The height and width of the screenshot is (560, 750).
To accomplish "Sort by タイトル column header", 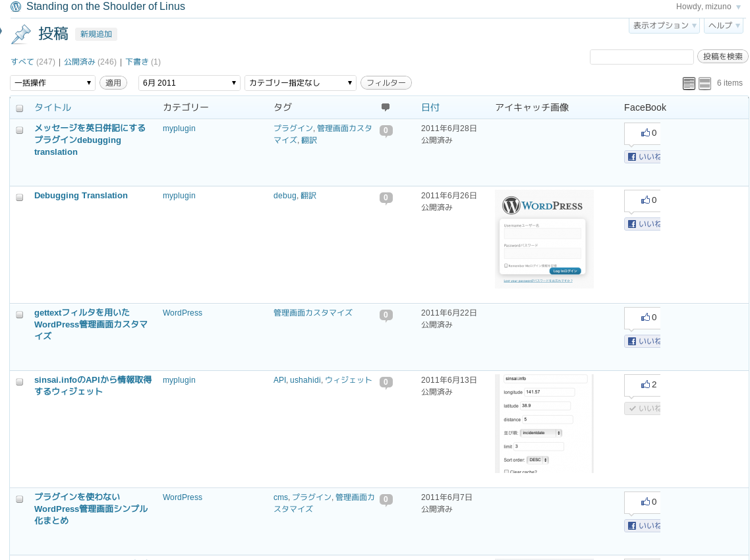I will 53,107.
